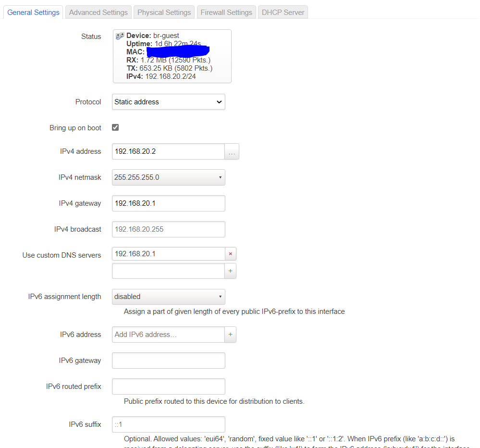Switch to the Advanced Settings tab
The image size is (480, 448).
point(98,12)
